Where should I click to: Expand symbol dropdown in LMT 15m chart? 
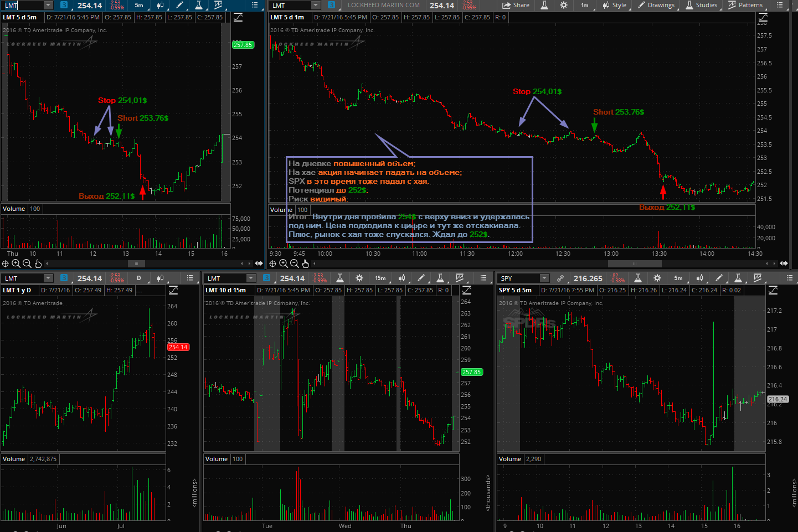click(251, 278)
